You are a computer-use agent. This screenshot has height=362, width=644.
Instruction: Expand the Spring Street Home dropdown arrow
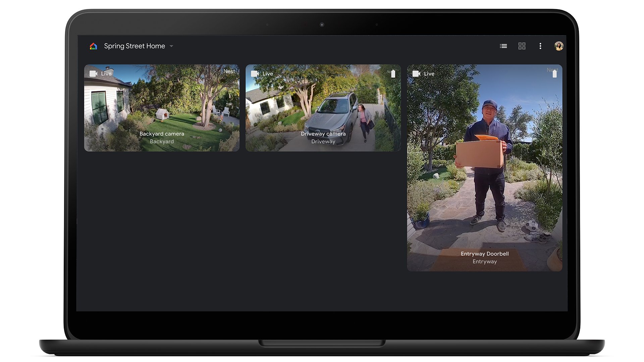171,46
